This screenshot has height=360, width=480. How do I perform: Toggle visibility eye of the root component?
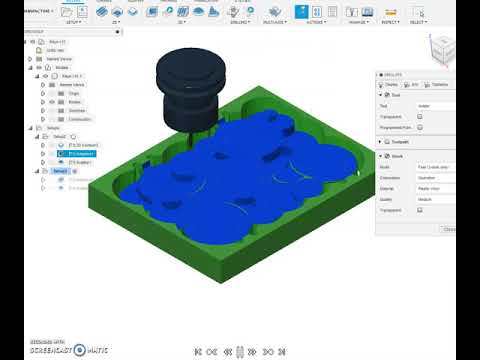coord(33,42)
